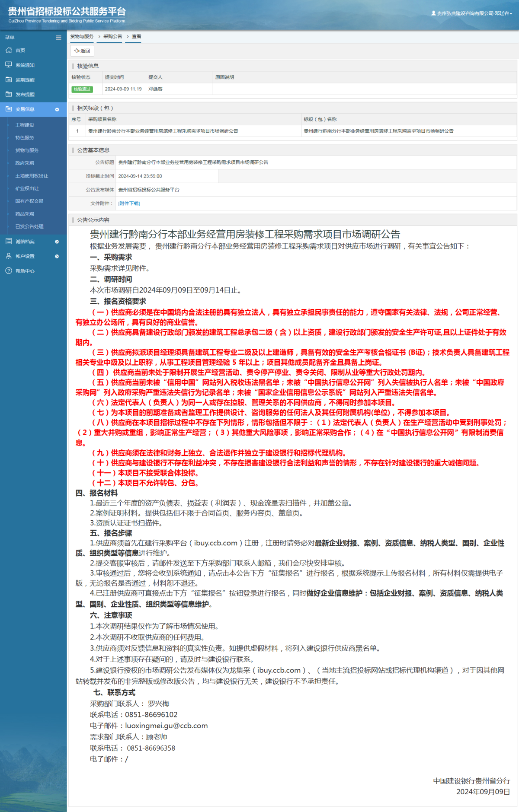The height and width of the screenshot is (812, 519).
Task: Click phone number 0851-86696102
Action: click(x=151, y=715)
